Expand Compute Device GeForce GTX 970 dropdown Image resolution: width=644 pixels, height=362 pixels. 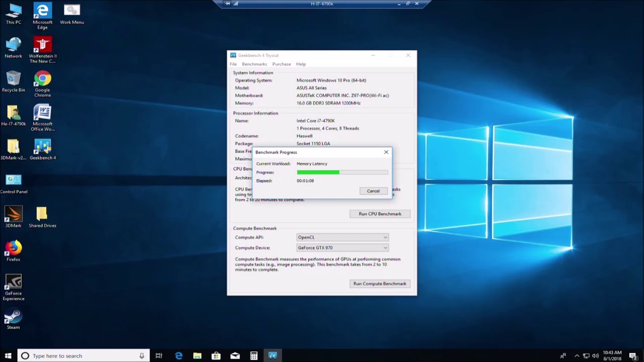pos(343,247)
